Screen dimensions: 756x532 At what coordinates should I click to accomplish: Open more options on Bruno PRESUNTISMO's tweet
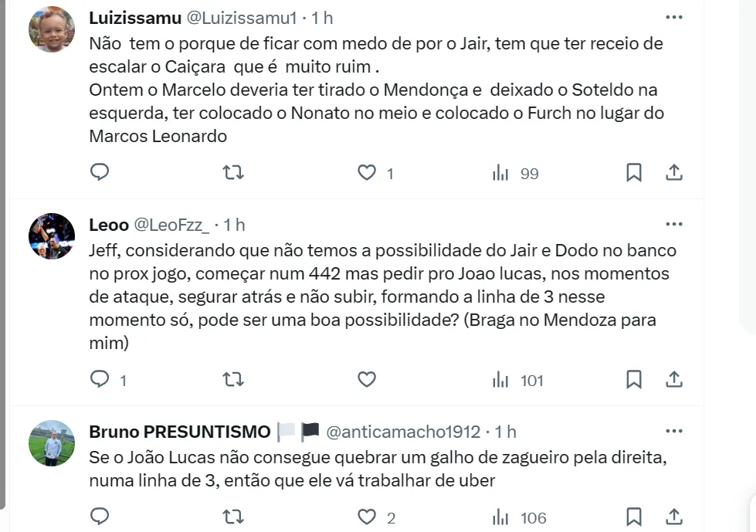[x=673, y=432]
